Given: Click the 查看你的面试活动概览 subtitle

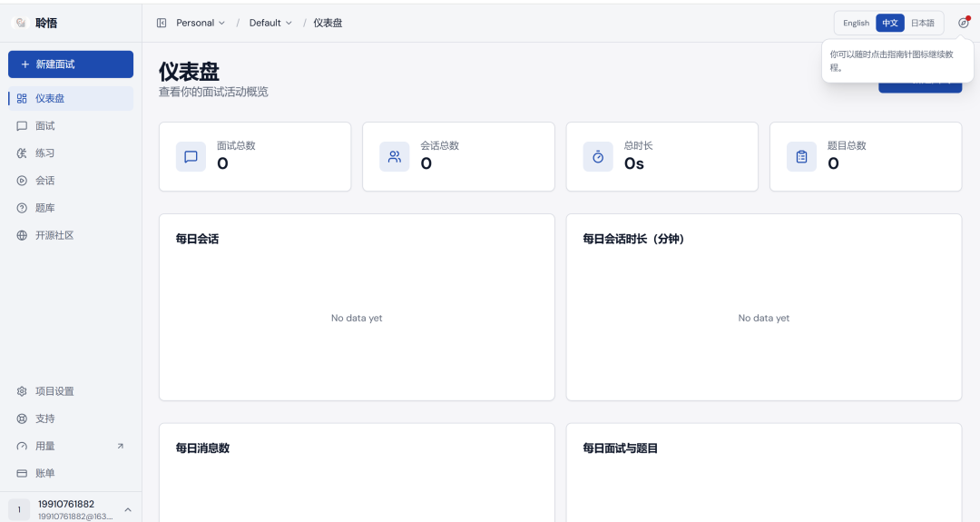Looking at the screenshot, I should [x=213, y=92].
